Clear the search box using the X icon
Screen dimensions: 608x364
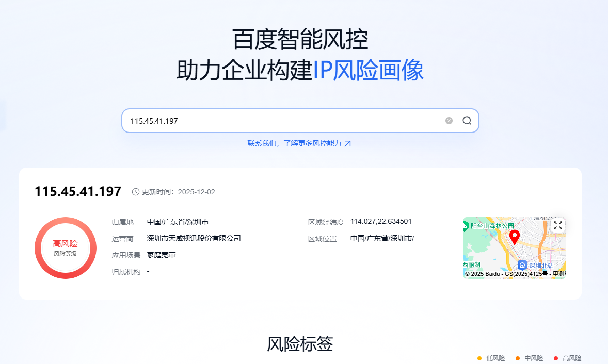pos(449,120)
